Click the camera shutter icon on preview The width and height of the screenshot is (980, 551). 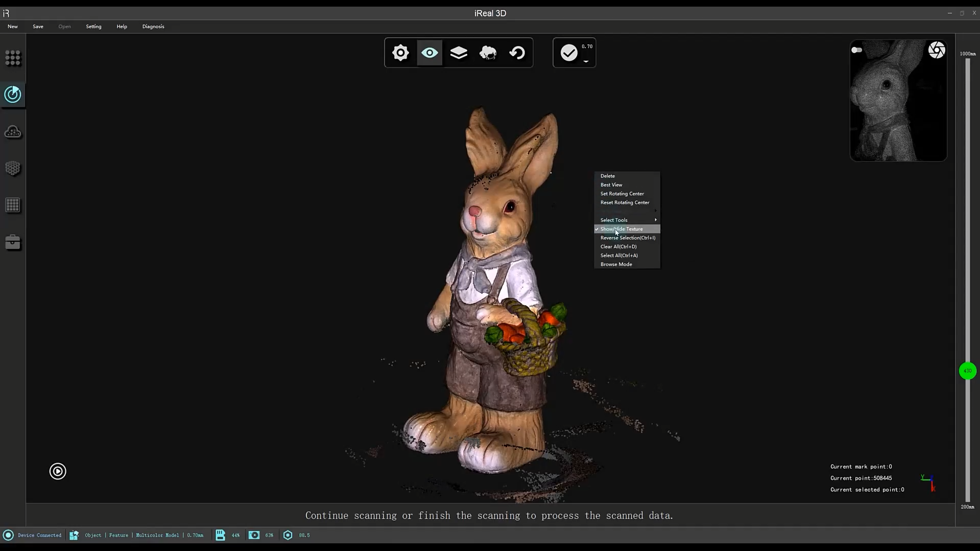[936, 50]
